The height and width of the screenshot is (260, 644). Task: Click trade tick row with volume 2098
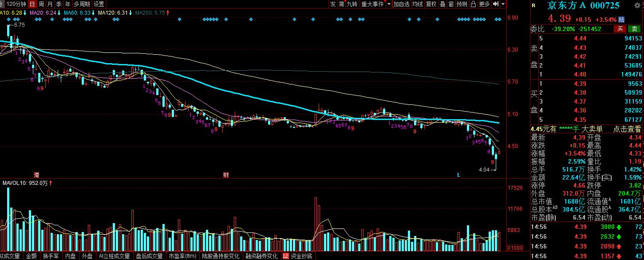[587, 246]
